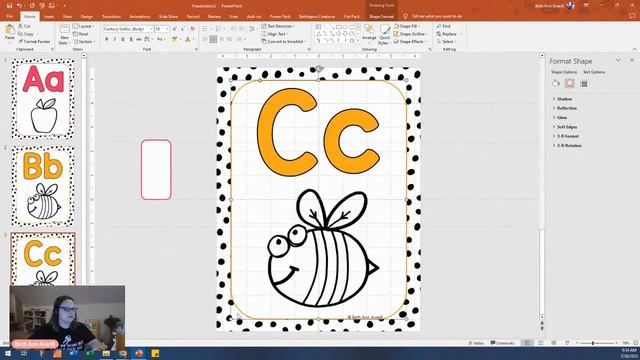Toggle center text alignment
This screenshot has height=360, width=640.
pyautogui.click(x=213, y=39)
